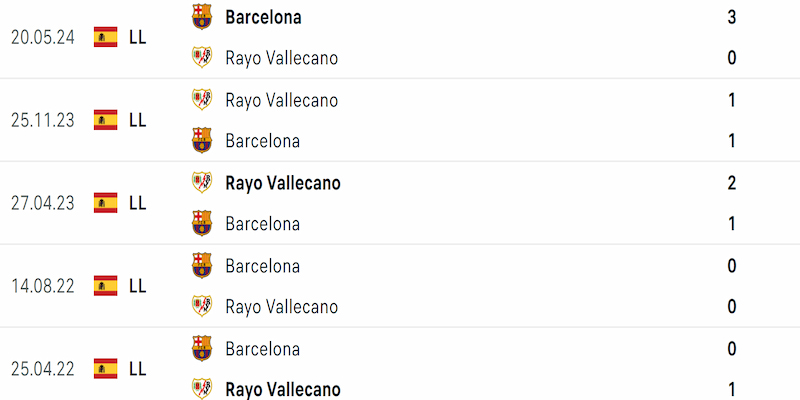800x400 pixels.
Task: Click Barcelona crest in 25.11.23 match
Action: [202, 140]
